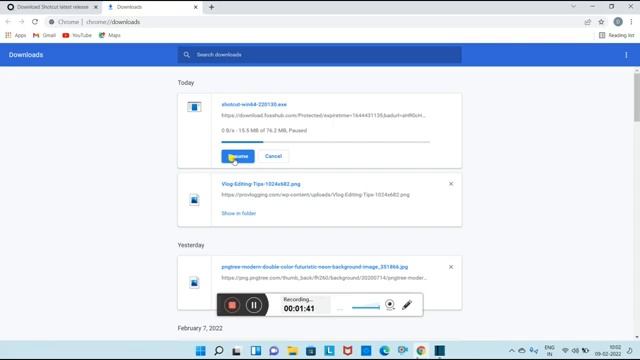Remove Vlog-Editing-Tips entry from list
Screen dimensions: 640x360
[x=451, y=184]
